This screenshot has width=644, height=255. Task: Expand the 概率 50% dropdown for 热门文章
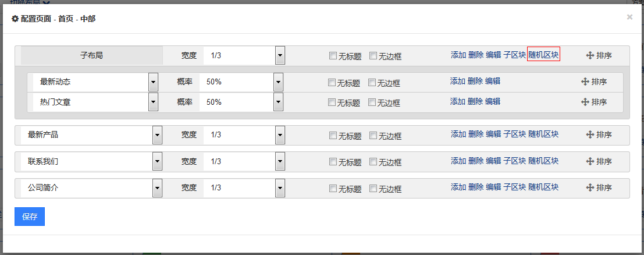[x=279, y=102]
